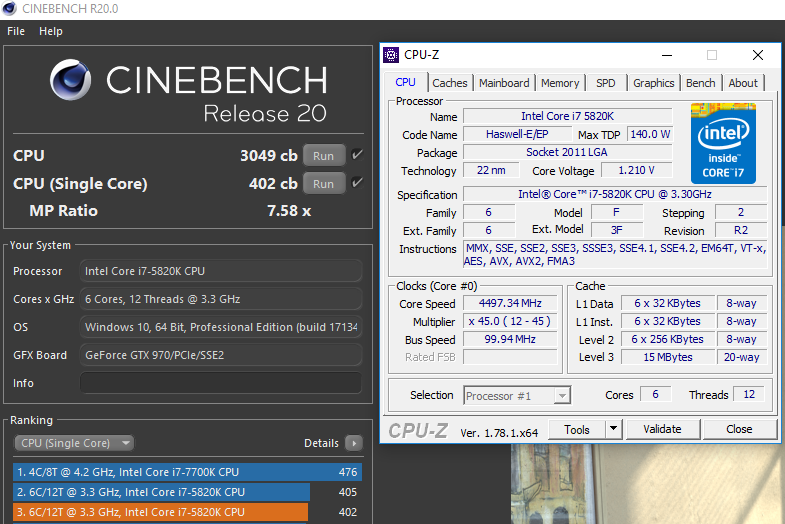Click the L1 Inst. value 6 x 32 KBytes
The image size is (785, 524).
point(668,321)
